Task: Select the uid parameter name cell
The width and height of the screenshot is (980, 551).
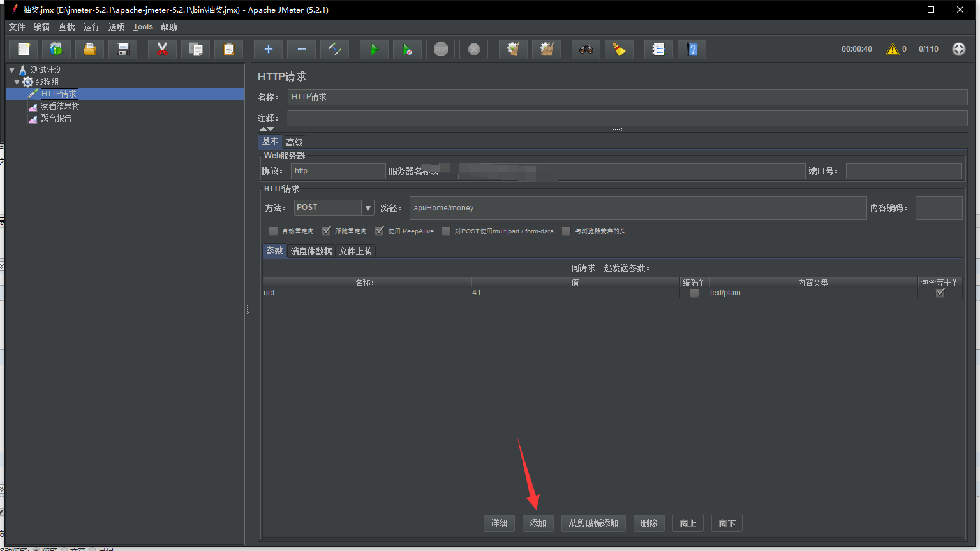Action: [x=367, y=293]
